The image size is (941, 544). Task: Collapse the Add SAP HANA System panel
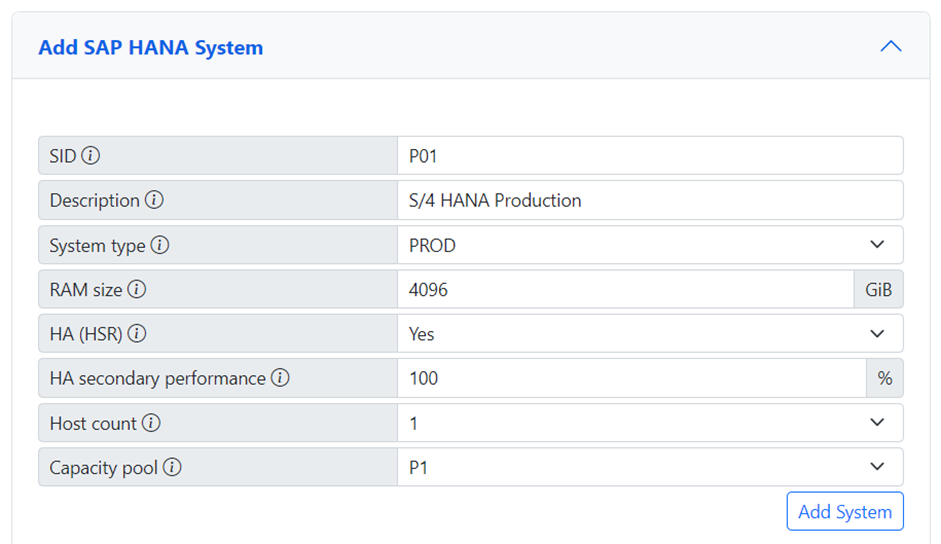891,46
